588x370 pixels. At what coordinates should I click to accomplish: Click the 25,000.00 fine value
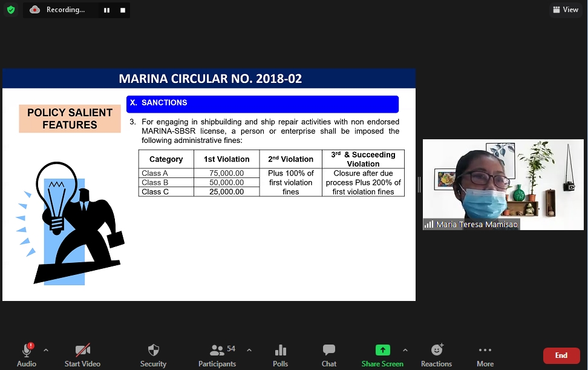[x=226, y=192]
